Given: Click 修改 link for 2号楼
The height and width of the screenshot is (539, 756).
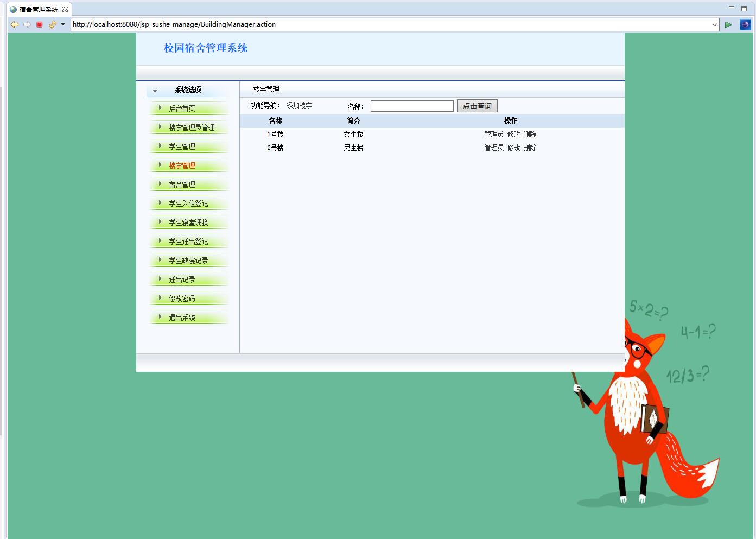Looking at the screenshot, I should [x=513, y=148].
